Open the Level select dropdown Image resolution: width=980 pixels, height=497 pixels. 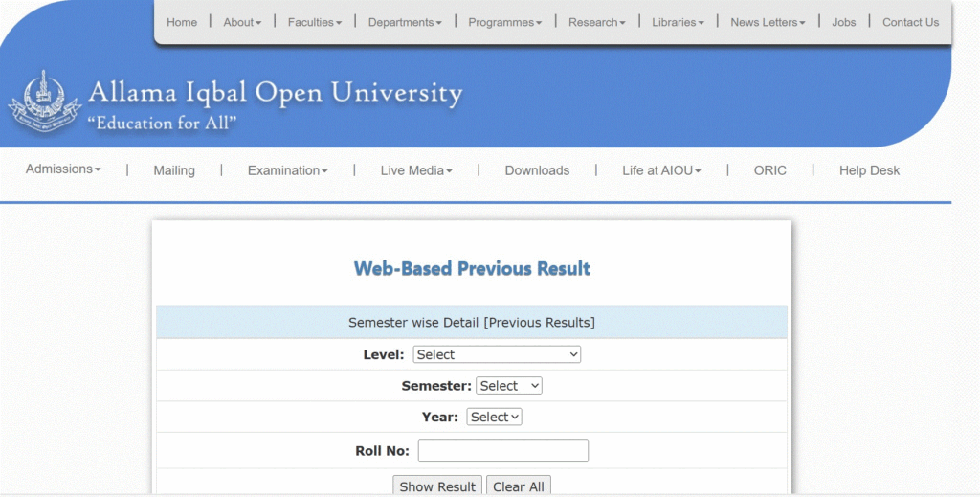coord(497,354)
